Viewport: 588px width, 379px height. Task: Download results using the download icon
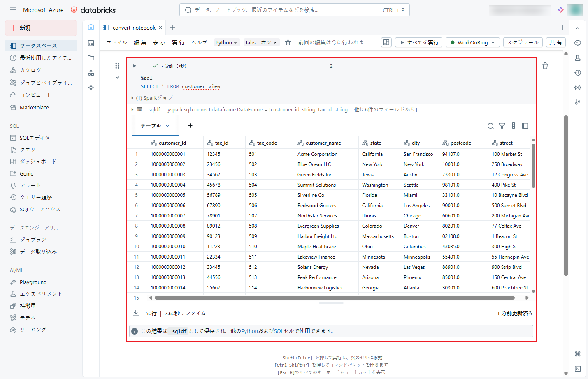pyautogui.click(x=136, y=313)
